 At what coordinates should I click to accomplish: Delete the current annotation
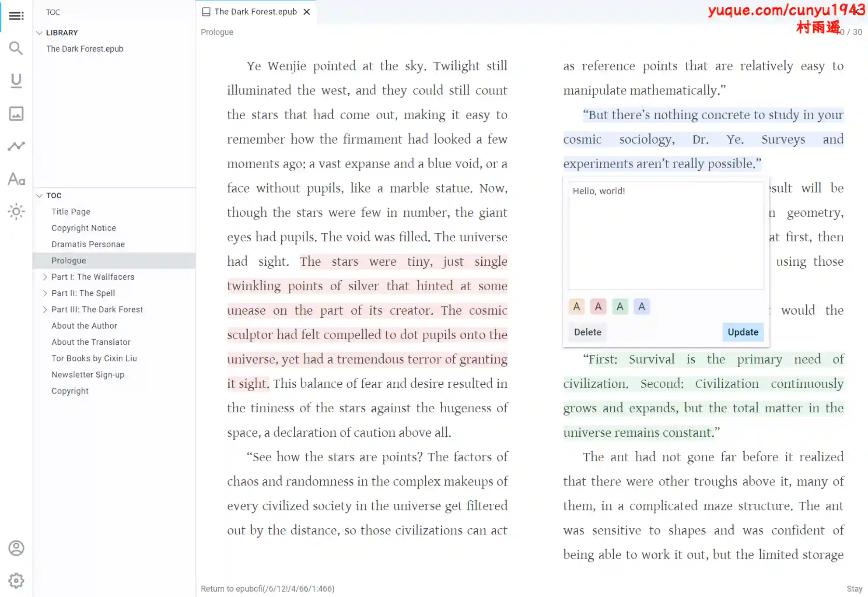click(x=587, y=332)
